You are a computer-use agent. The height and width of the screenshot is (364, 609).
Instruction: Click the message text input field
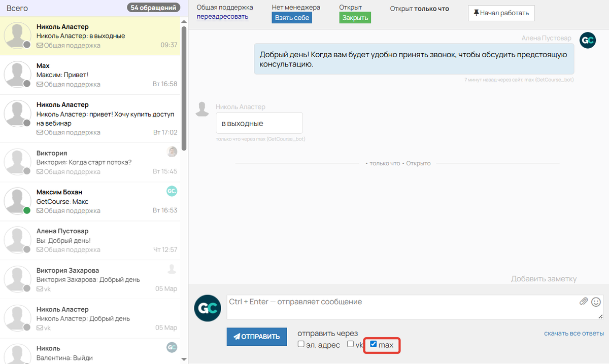click(x=401, y=307)
